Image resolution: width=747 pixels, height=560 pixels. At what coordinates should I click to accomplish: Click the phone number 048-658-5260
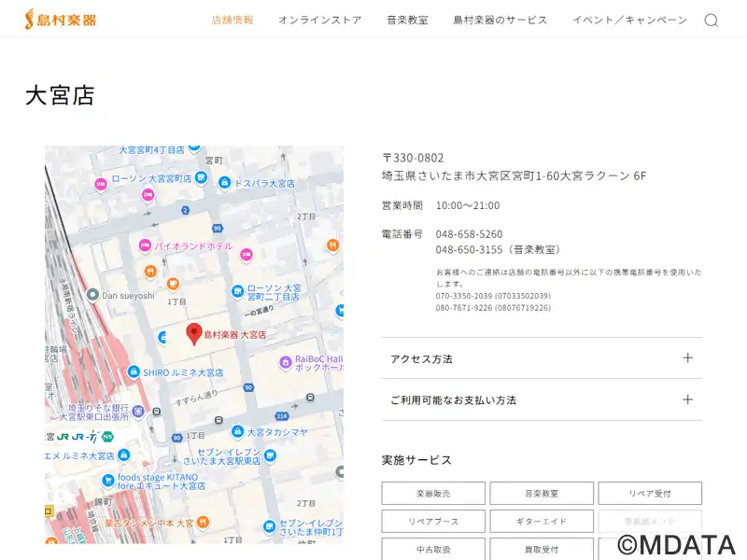click(469, 234)
